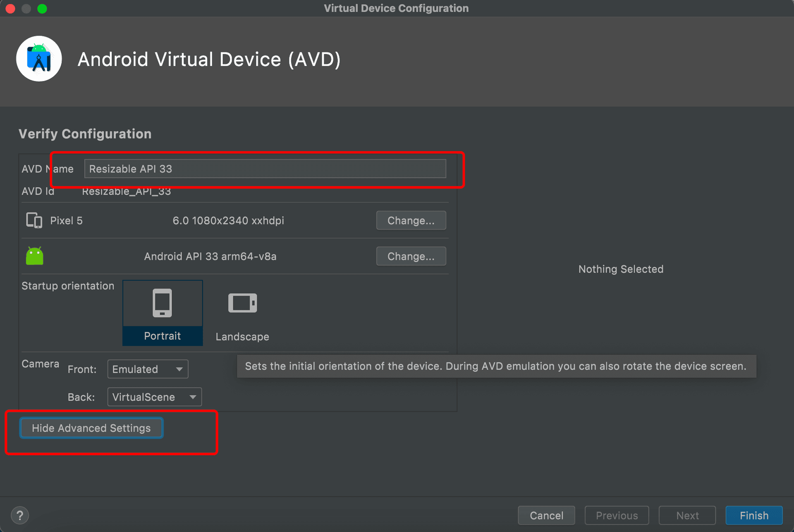Click Finish to create the AVD
The width and height of the screenshot is (794, 532).
click(754, 515)
